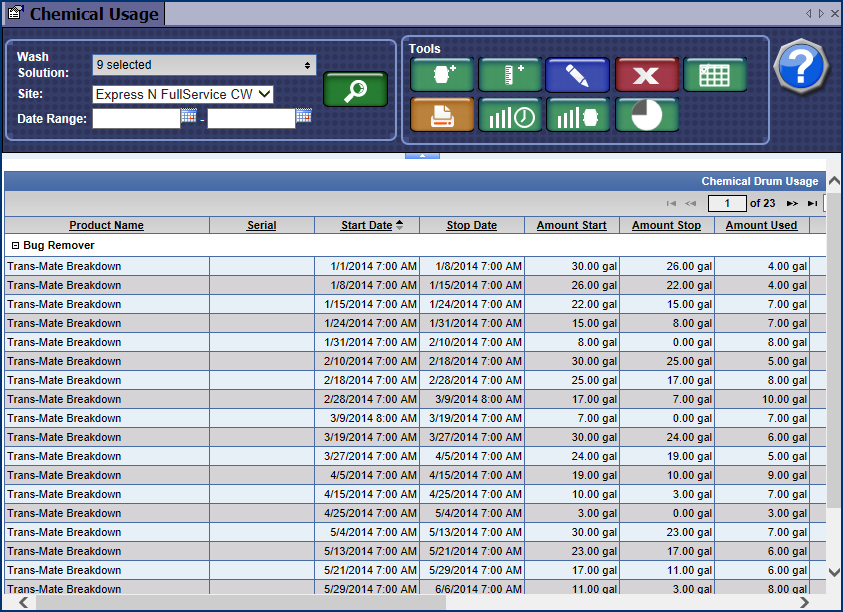843x612 pixels.
Task: Open the bar chart with drum report
Action: click(x=577, y=115)
